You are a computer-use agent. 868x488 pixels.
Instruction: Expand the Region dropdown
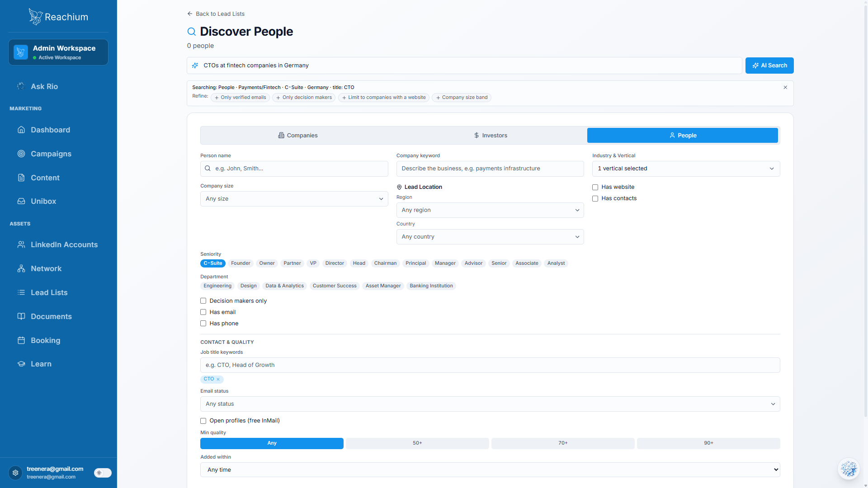click(x=490, y=210)
